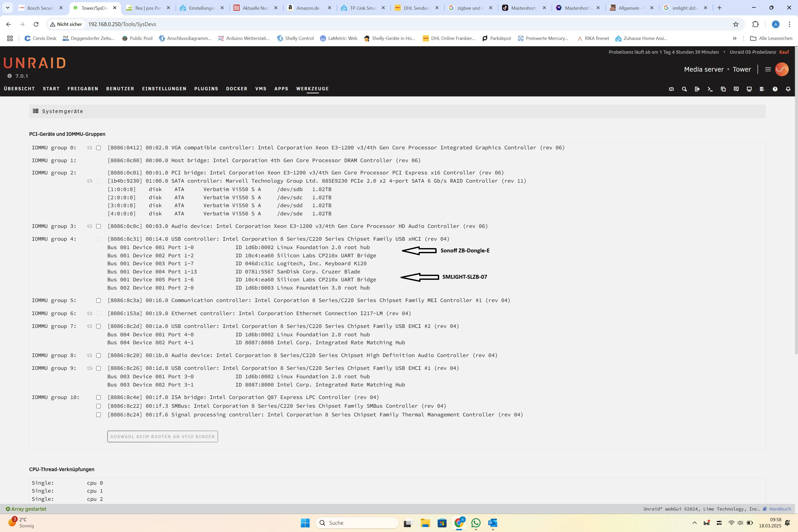
Task: Open the system info monitor icon
Action: click(x=749, y=89)
